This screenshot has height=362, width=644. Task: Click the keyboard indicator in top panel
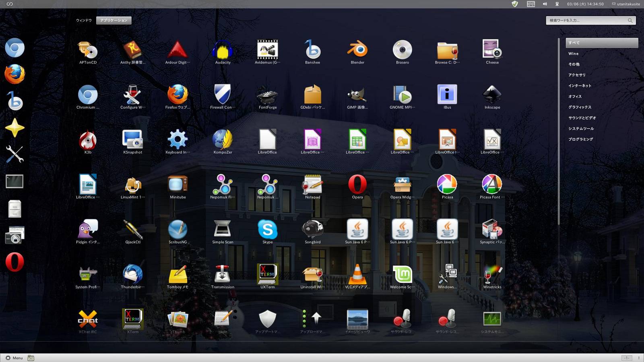click(x=531, y=4)
